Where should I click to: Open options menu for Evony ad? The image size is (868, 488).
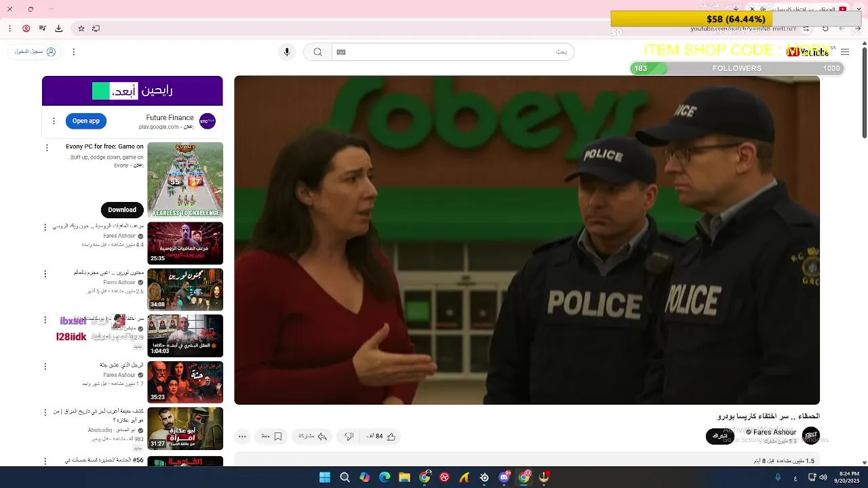click(x=47, y=148)
